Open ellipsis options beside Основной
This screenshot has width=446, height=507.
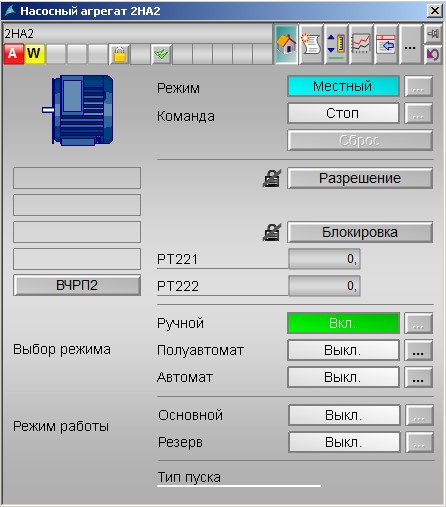click(x=419, y=415)
